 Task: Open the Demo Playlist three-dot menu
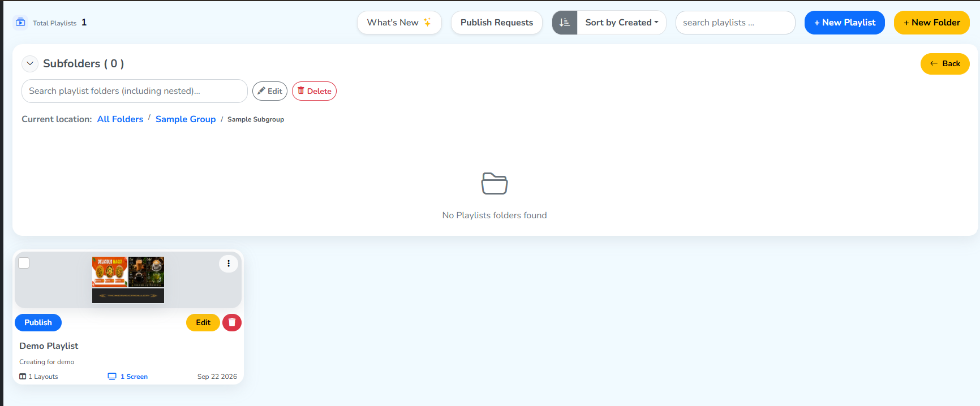pyautogui.click(x=229, y=264)
